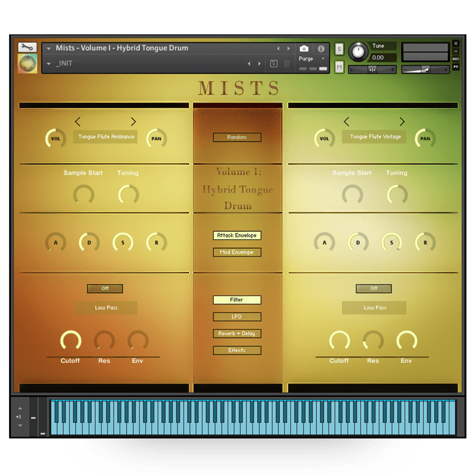This screenshot has height=476, width=476.
Task: Open the Purge dropdown menu
Action: click(x=312, y=59)
